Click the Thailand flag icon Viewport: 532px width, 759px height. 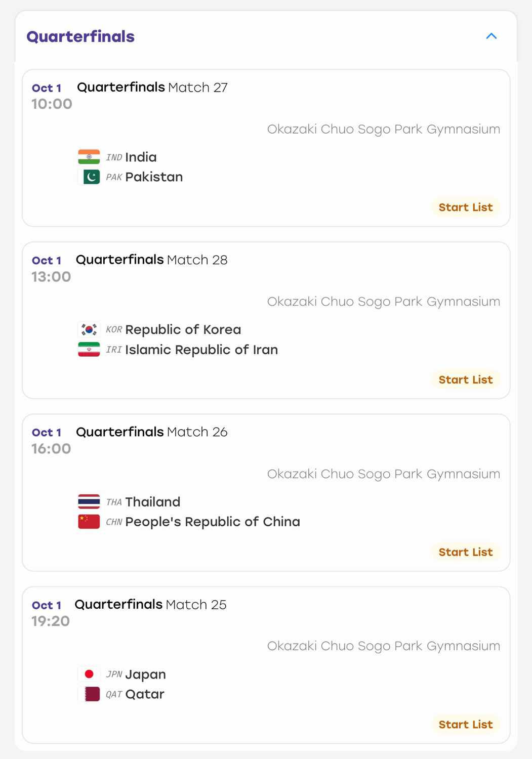[x=89, y=502]
